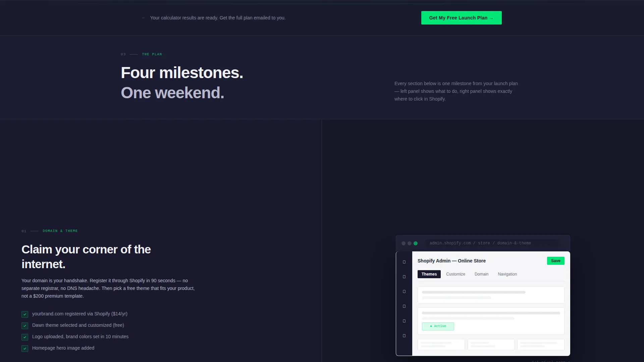Click the Active status badge
Screen dimensions: 644x362
(438, 326)
